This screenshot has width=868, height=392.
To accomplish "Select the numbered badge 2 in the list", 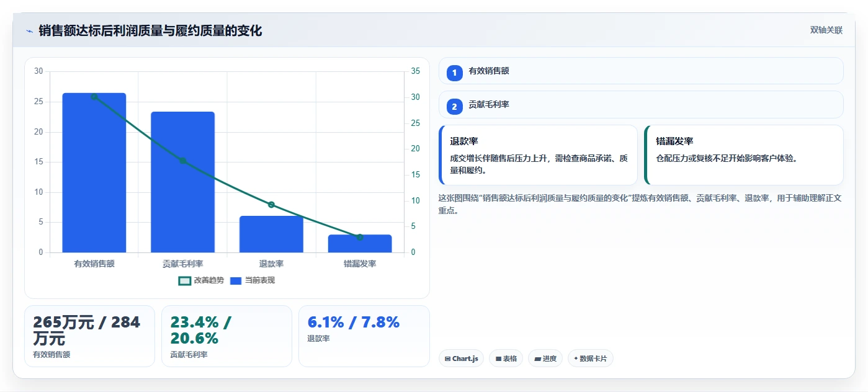I will pos(454,107).
